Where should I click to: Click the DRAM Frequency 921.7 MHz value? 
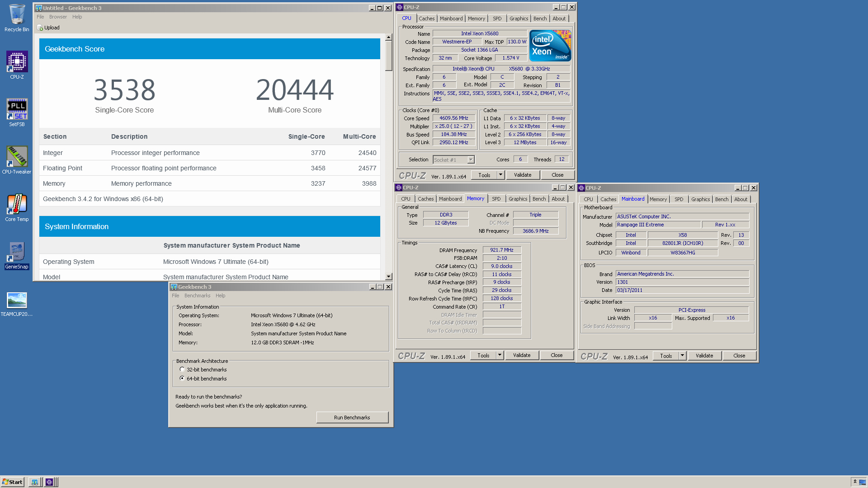click(x=502, y=250)
